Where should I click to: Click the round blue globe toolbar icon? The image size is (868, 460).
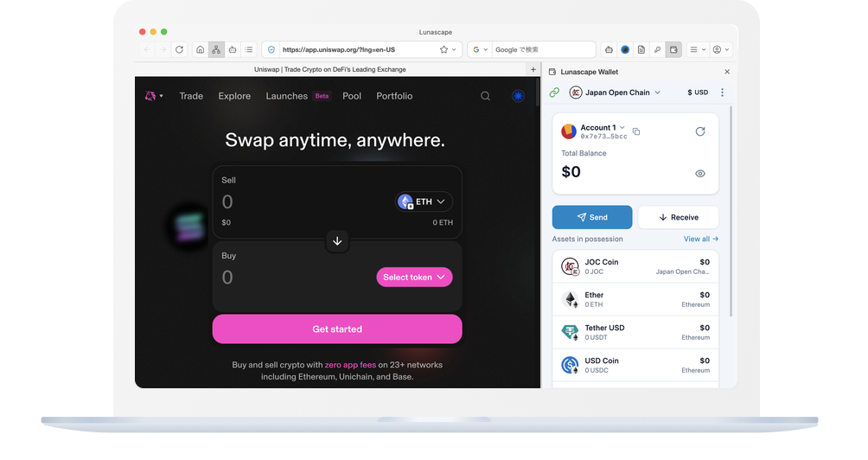pyautogui.click(x=625, y=50)
